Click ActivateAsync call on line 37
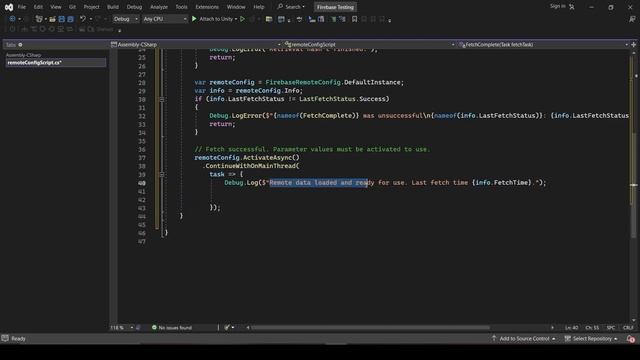Viewport: 640px width, 360px height. pyautogui.click(x=271, y=158)
